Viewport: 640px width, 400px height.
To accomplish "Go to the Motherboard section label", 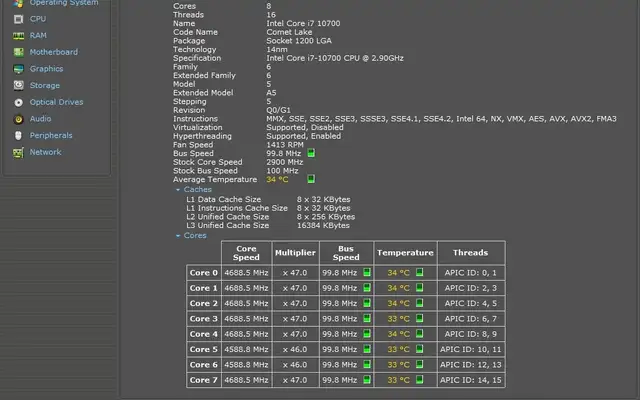I will [x=53, y=52].
